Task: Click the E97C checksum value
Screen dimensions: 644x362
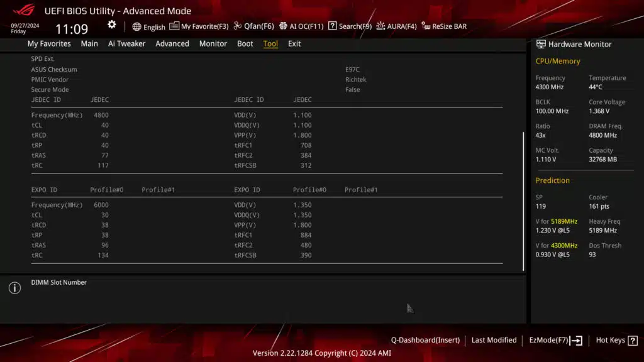Action: (x=352, y=69)
